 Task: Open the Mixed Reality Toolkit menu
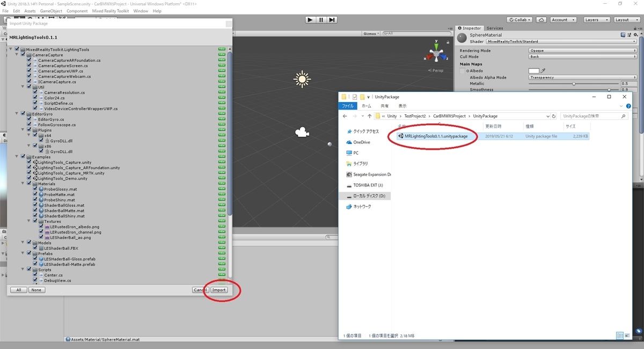[111, 11]
